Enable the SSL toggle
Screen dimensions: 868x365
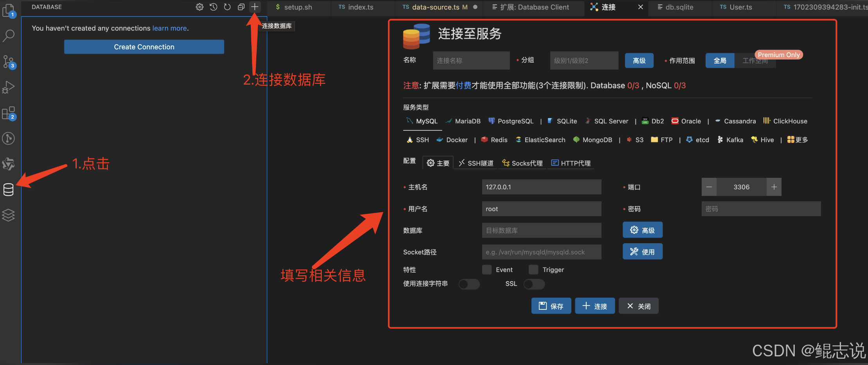(x=534, y=284)
